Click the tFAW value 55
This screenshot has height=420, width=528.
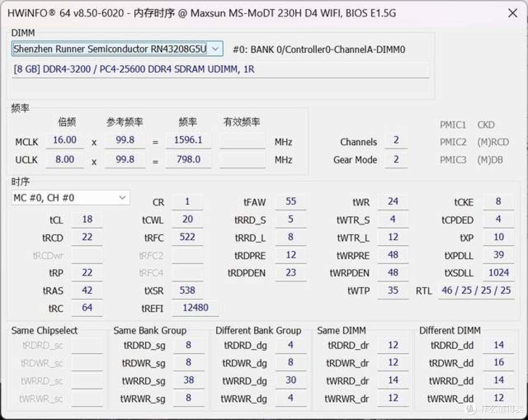click(290, 202)
